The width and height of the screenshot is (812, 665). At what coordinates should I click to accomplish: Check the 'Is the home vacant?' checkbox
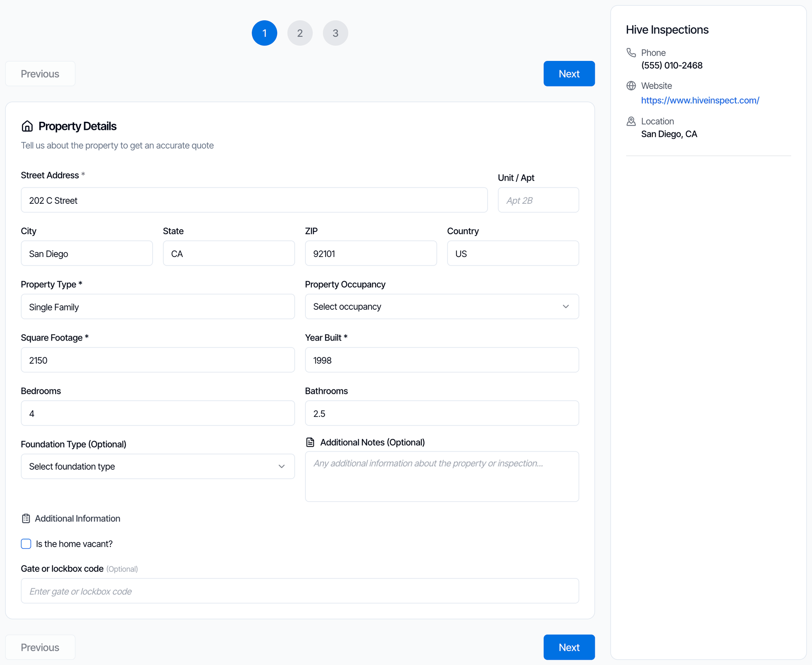(x=26, y=544)
